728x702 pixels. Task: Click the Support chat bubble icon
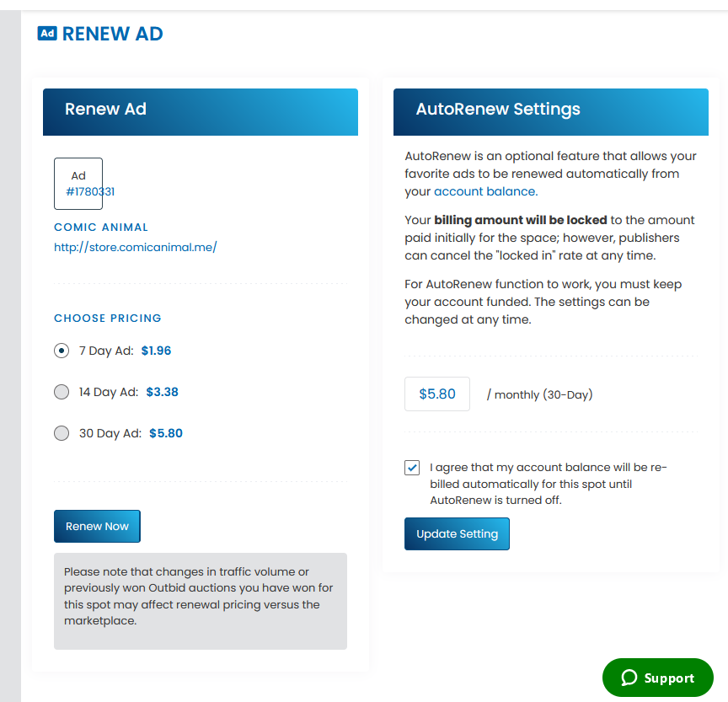pyautogui.click(x=629, y=678)
